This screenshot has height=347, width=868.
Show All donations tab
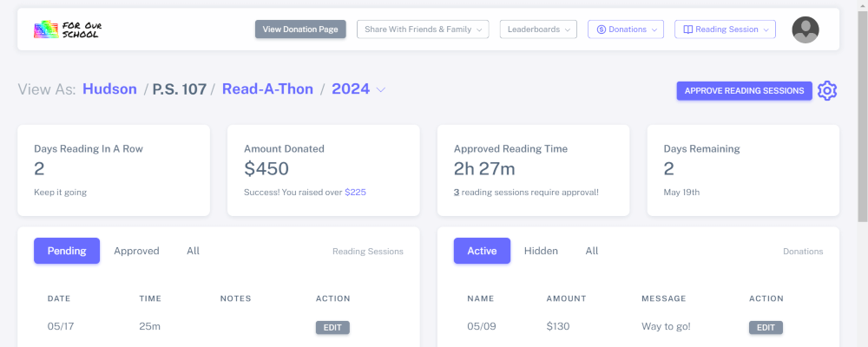592,251
